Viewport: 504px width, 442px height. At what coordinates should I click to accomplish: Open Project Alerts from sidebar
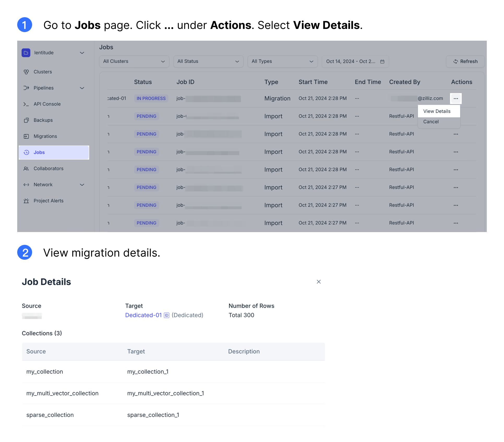[x=48, y=201]
